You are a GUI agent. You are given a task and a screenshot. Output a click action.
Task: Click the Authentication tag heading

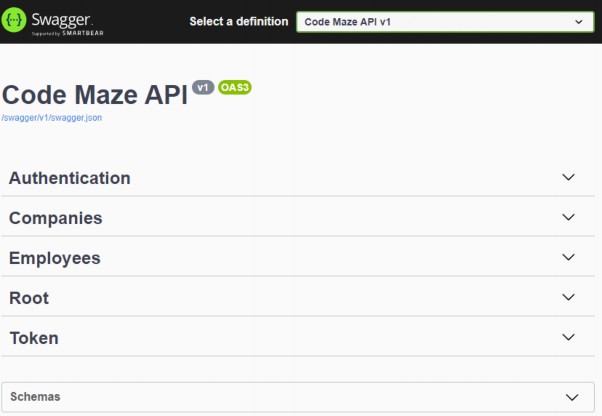coord(69,178)
